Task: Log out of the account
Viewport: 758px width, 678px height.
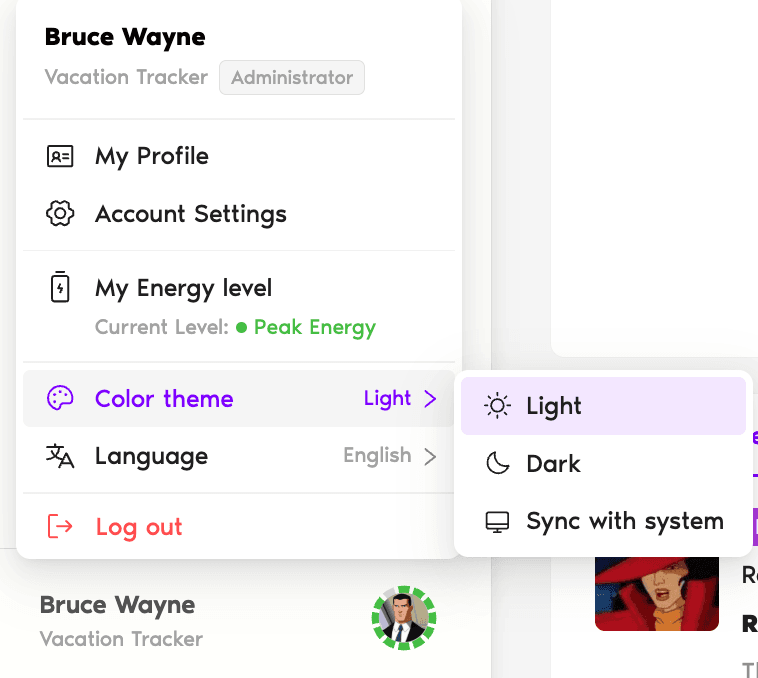Action: (239, 526)
